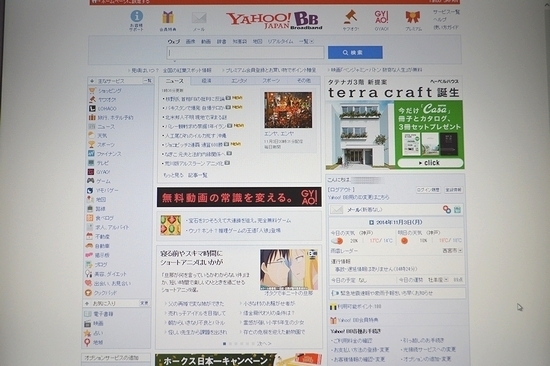Click the ファイナンス icon in sidebar
The width and height of the screenshot is (550, 366).
91,153
